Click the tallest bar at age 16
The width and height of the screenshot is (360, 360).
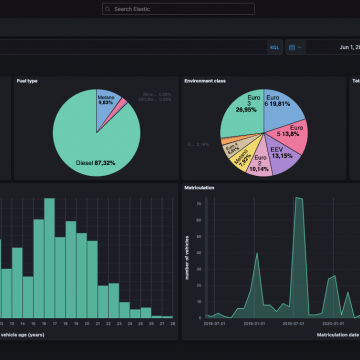[x=49, y=258]
